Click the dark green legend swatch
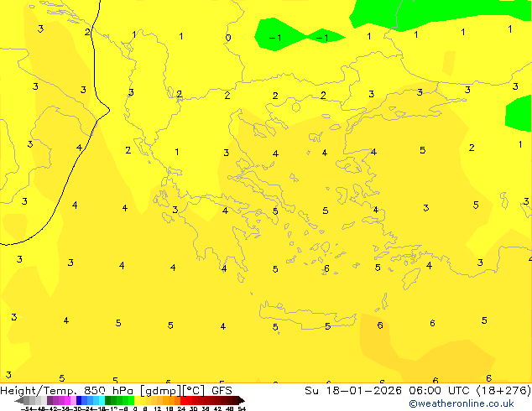Viewport: 532px width, 411px height. point(107,400)
